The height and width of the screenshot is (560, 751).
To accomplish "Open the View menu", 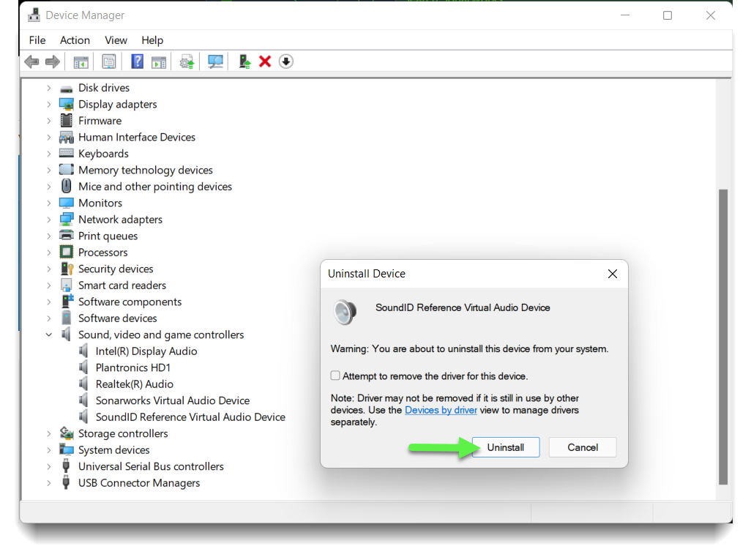I will pos(116,40).
